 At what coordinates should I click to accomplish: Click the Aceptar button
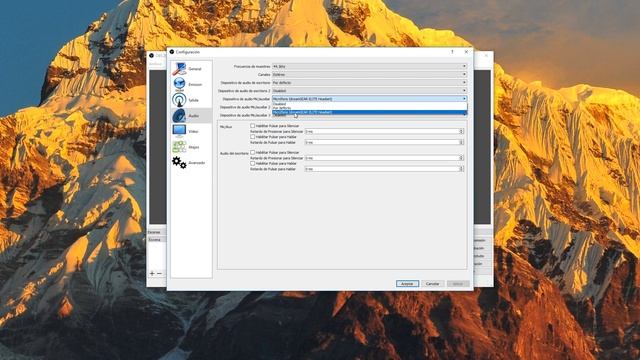tap(407, 283)
